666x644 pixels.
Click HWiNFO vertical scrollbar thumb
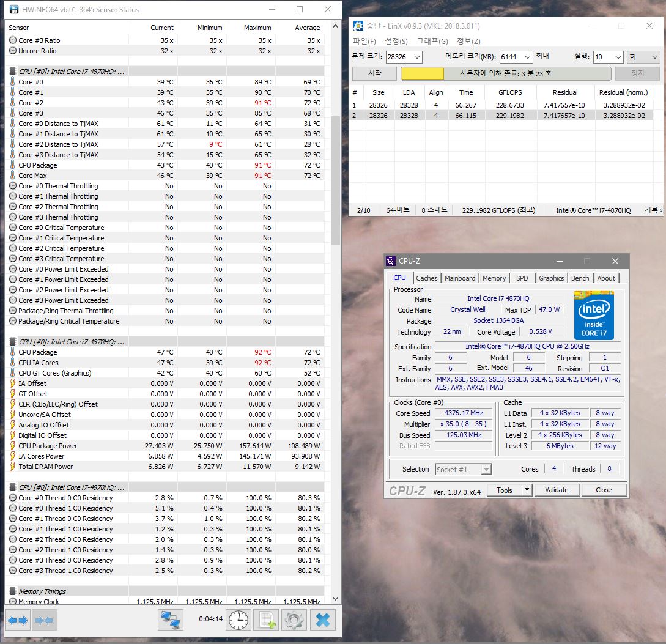336,180
